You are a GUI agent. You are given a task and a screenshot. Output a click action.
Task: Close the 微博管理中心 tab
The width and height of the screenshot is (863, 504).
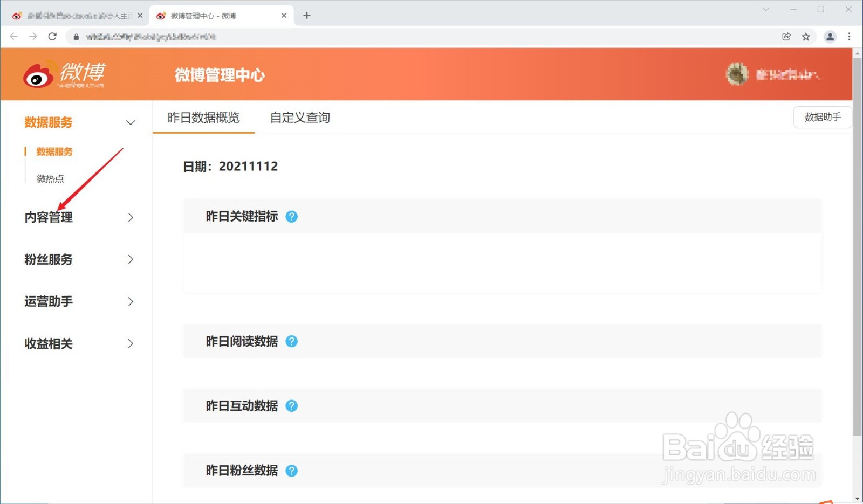pyautogui.click(x=284, y=16)
